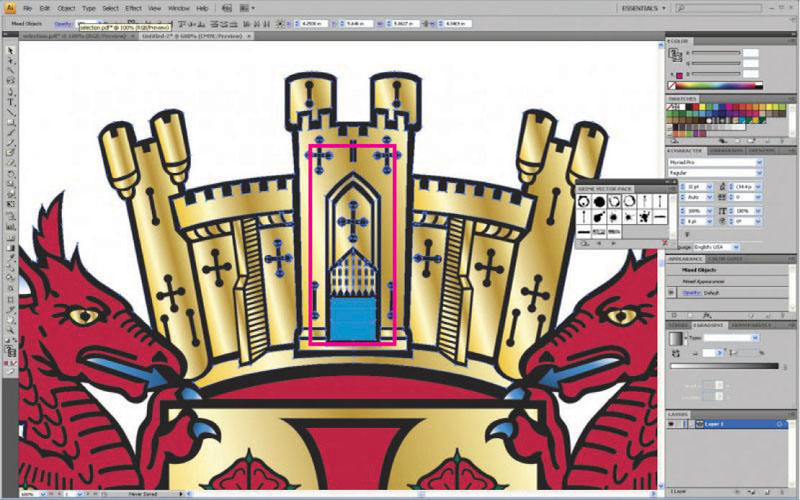Click the red X remove brush stroke icon
This screenshot has width=800, height=500.
[x=665, y=244]
